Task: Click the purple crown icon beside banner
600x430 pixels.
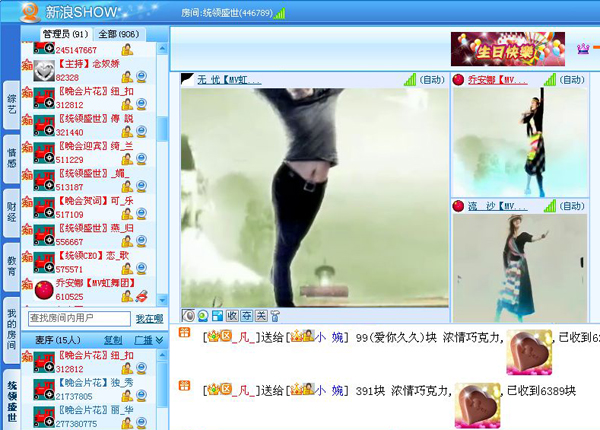Action: [583, 48]
